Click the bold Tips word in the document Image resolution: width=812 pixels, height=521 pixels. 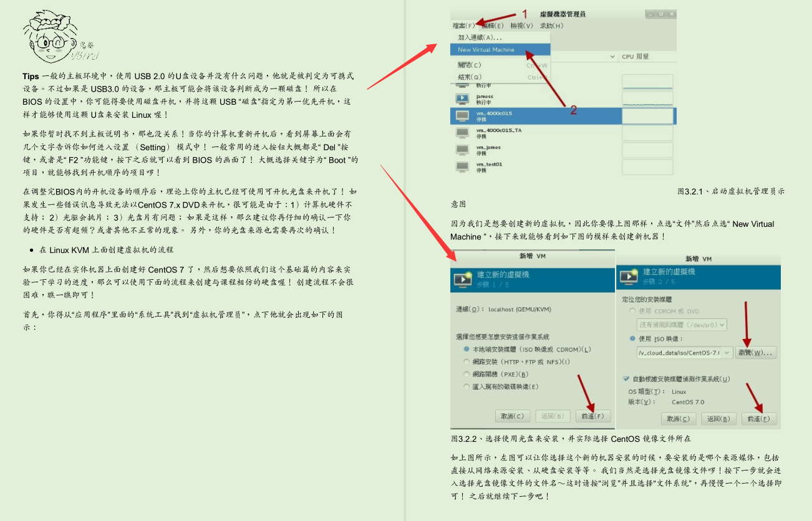[31, 76]
